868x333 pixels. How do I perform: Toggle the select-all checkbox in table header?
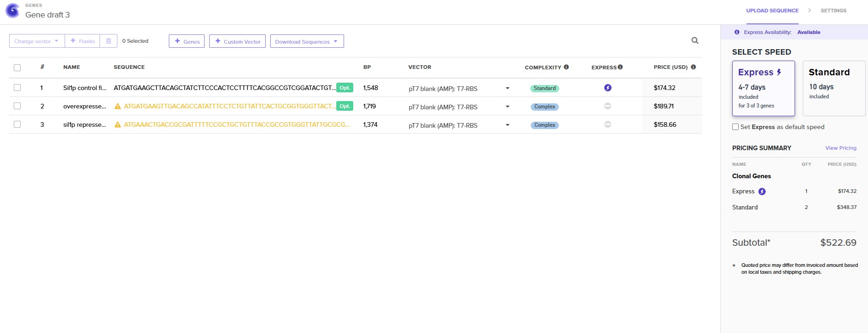(x=17, y=68)
